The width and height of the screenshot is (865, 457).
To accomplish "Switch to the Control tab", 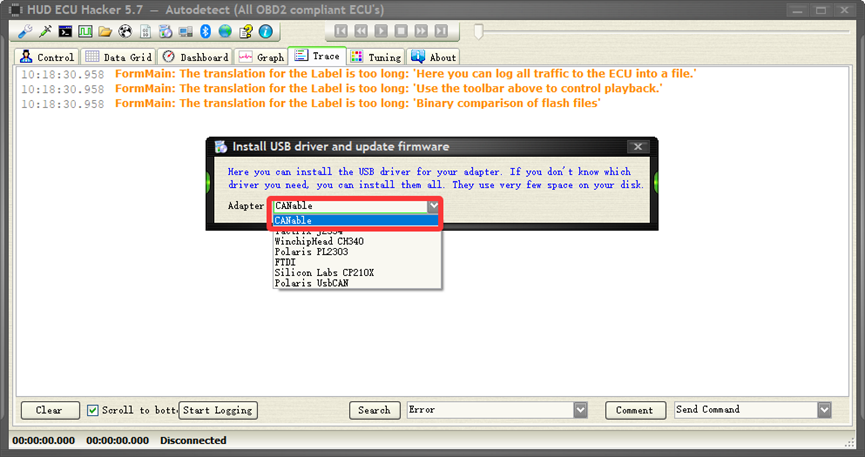I will tap(47, 57).
